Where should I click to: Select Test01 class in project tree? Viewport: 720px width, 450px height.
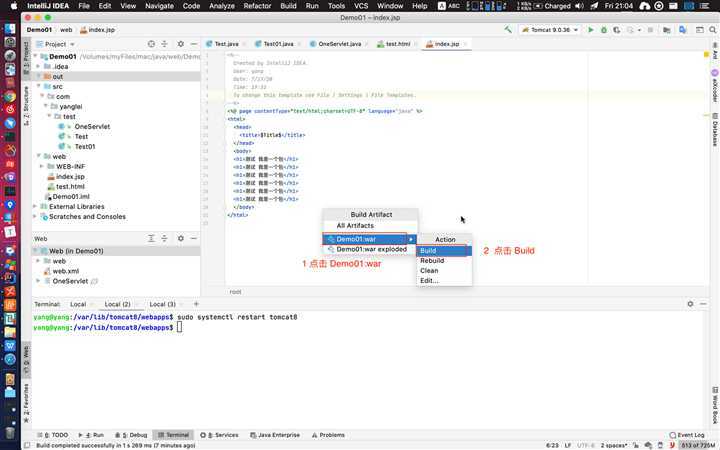(84, 146)
